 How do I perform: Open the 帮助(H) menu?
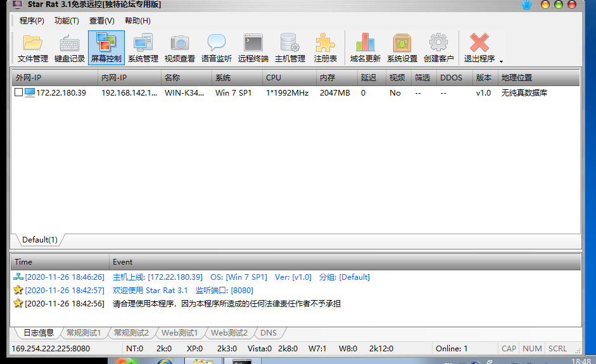point(137,21)
